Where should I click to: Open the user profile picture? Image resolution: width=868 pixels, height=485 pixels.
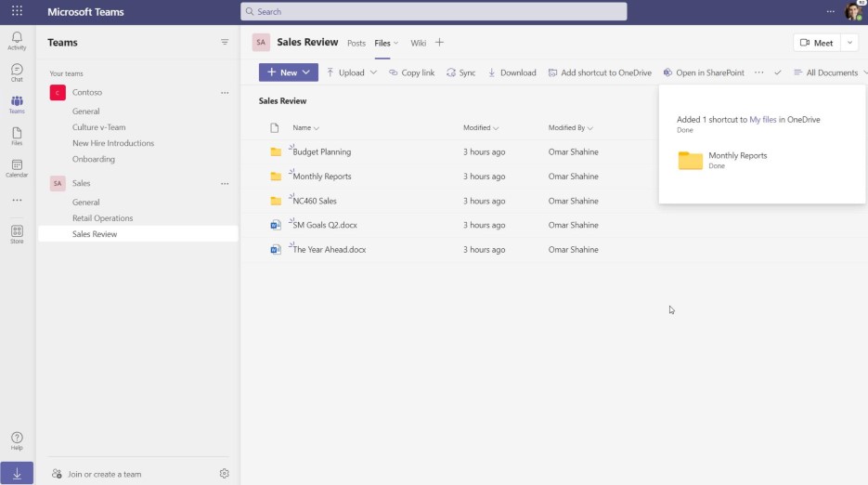click(x=854, y=11)
